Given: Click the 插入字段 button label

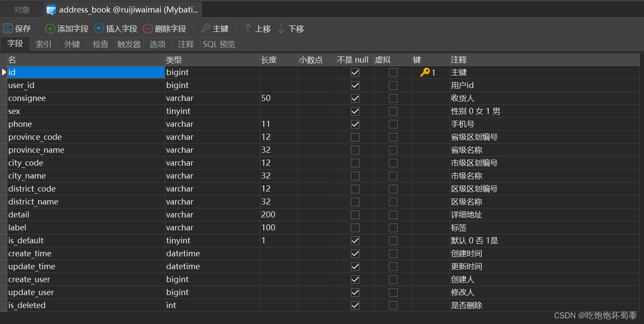Looking at the screenshot, I should coord(122,29).
